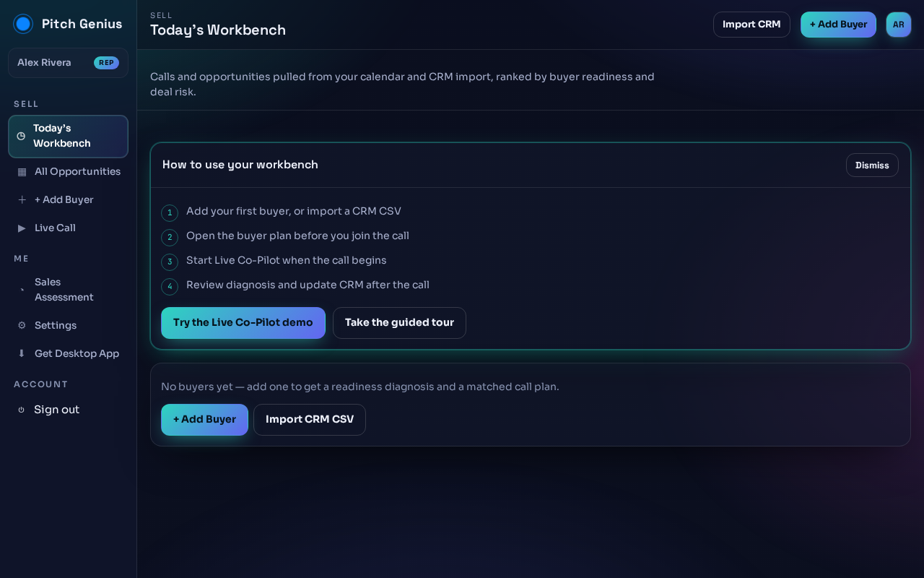Click Import CRM CSV button
This screenshot has width=924, height=578.
click(x=310, y=420)
